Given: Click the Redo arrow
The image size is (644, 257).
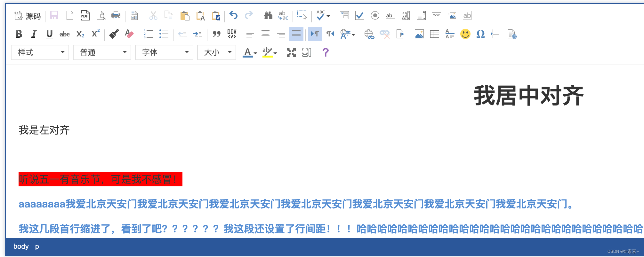Looking at the screenshot, I should pyautogui.click(x=249, y=15).
